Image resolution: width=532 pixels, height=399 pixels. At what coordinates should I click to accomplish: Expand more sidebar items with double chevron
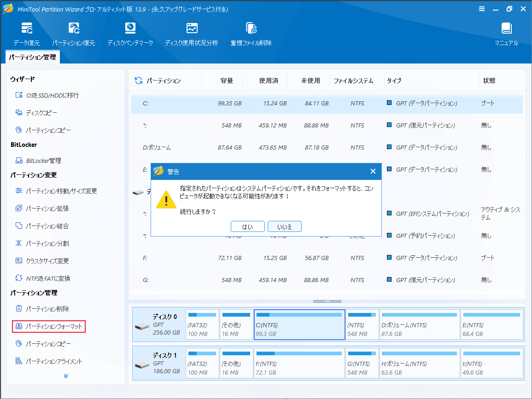point(66,376)
